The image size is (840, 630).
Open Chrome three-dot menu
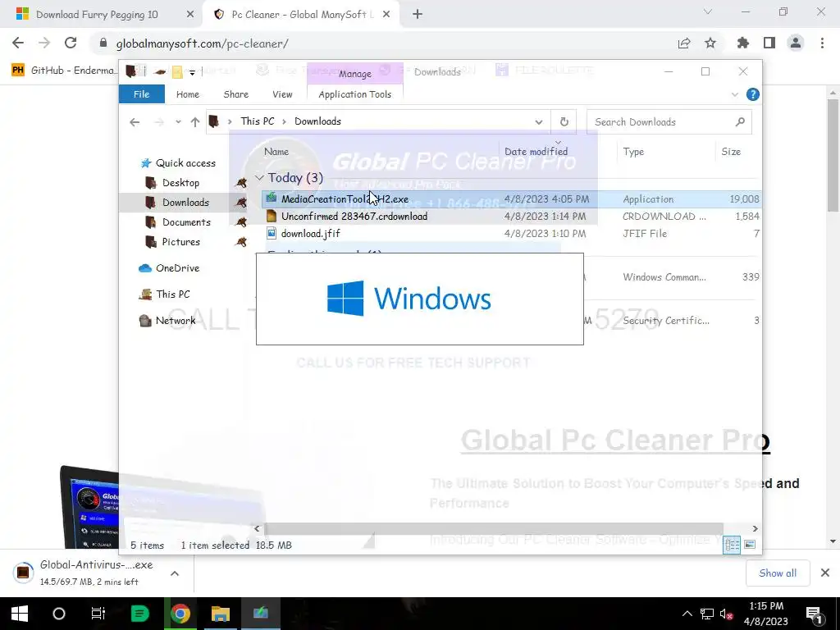(x=822, y=43)
